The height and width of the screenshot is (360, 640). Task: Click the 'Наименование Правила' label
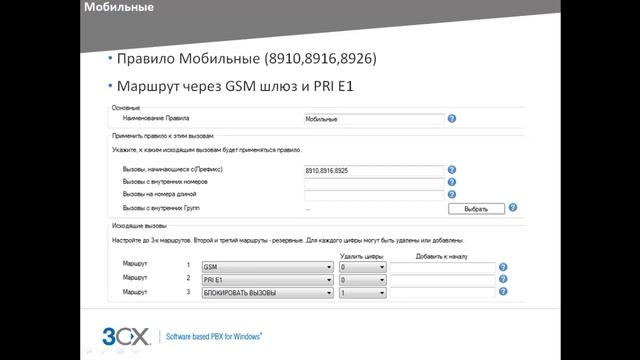(156, 118)
